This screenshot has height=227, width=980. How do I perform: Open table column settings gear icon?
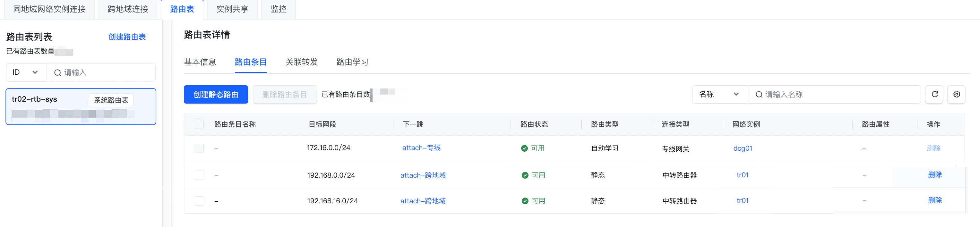coord(956,94)
